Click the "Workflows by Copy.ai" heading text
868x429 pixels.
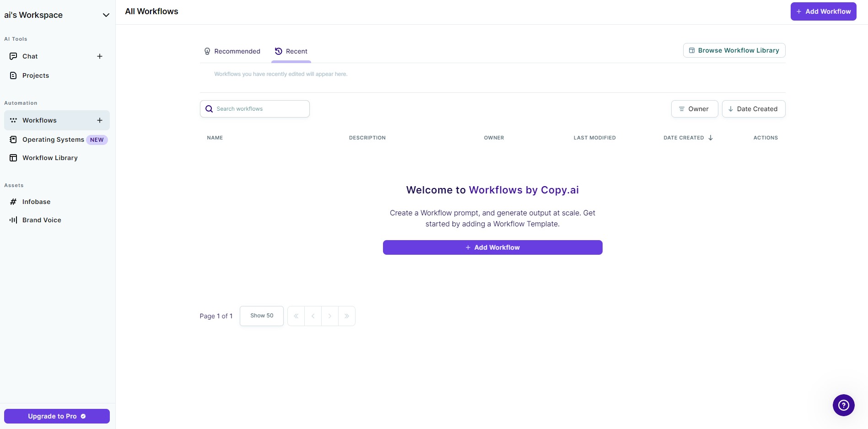coord(524,190)
